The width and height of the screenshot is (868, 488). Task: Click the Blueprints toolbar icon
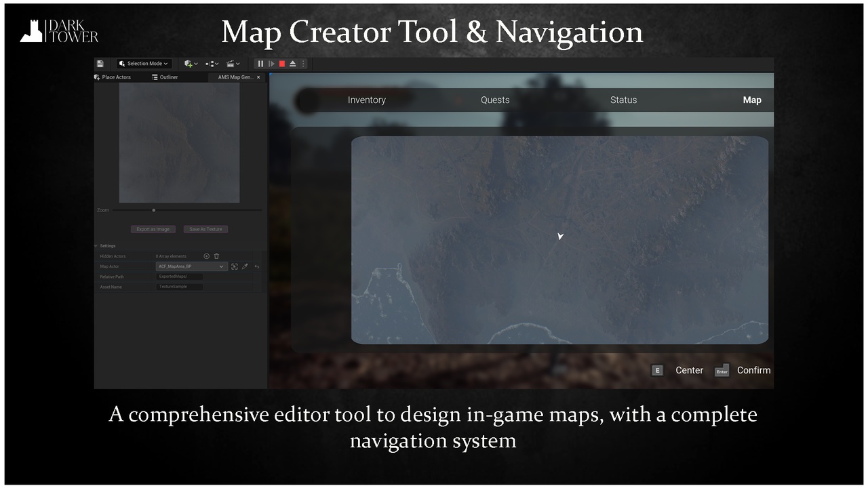210,64
